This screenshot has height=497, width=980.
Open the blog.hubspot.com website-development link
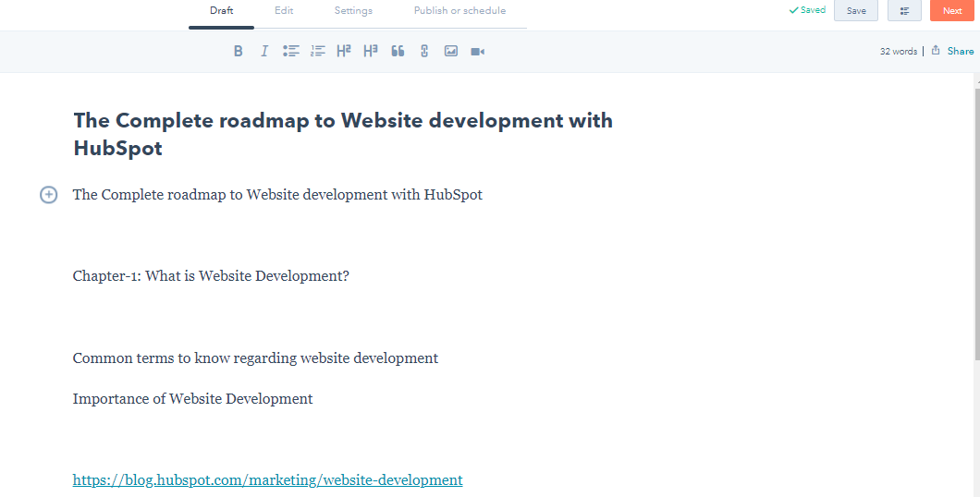(x=267, y=480)
